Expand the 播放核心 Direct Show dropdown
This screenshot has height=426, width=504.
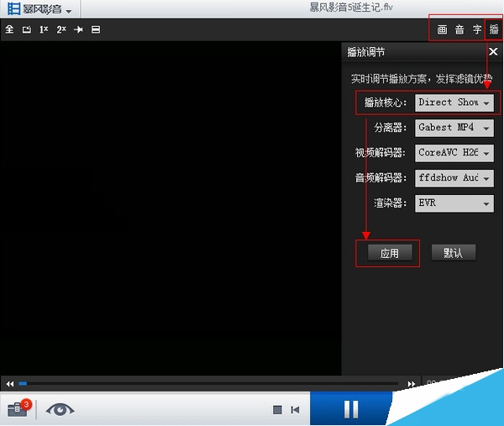click(454, 103)
